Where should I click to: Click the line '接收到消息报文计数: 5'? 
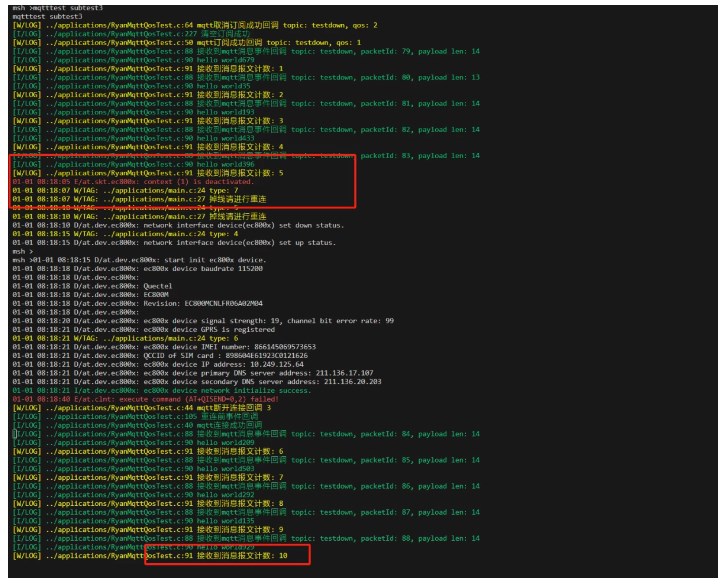148,173
